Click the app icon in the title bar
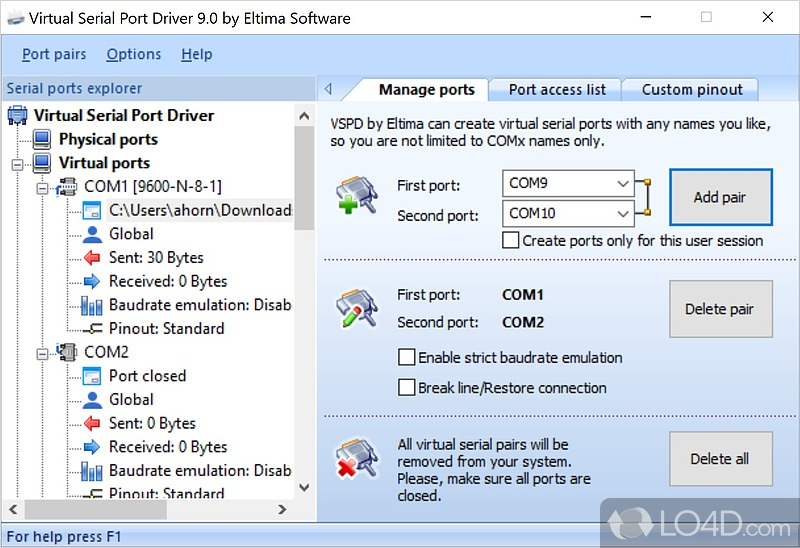The width and height of the screenshot is (800, 548). pyautogui.click(x=15, y=18)
